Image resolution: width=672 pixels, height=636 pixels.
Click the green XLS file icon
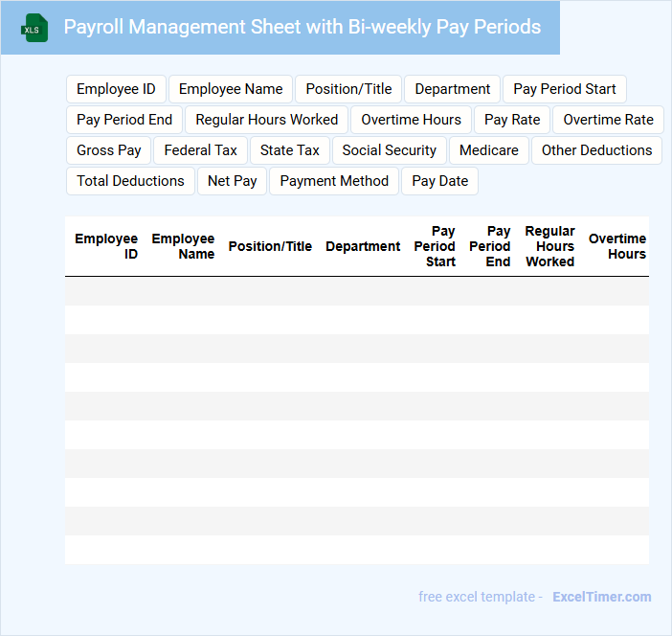click(35, 28)
